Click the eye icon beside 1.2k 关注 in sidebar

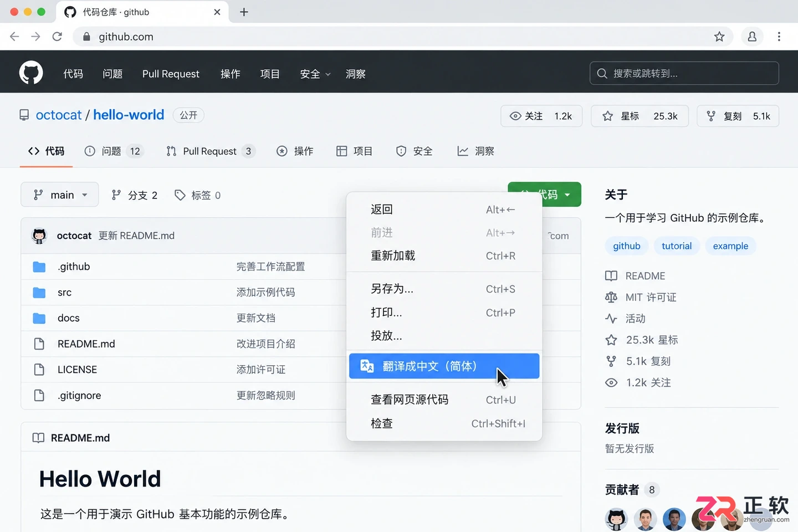[x=611, y=383]
